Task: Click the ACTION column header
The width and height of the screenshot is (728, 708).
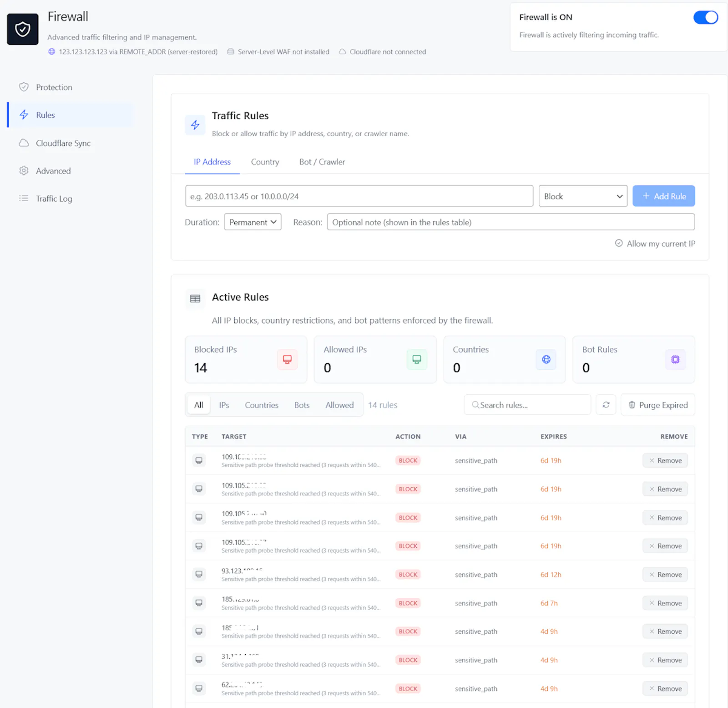Action: pyautogui.click(x=408, y=437)
